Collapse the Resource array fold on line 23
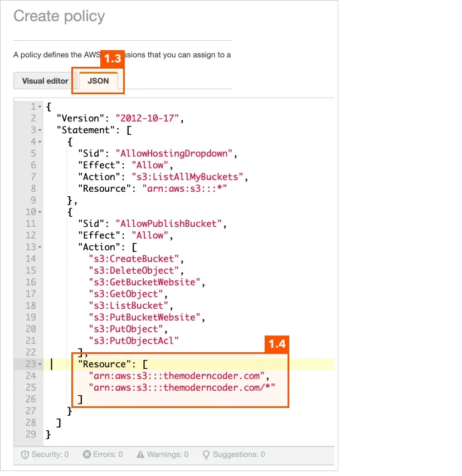 pyautogui.click(x=40, y=364)
